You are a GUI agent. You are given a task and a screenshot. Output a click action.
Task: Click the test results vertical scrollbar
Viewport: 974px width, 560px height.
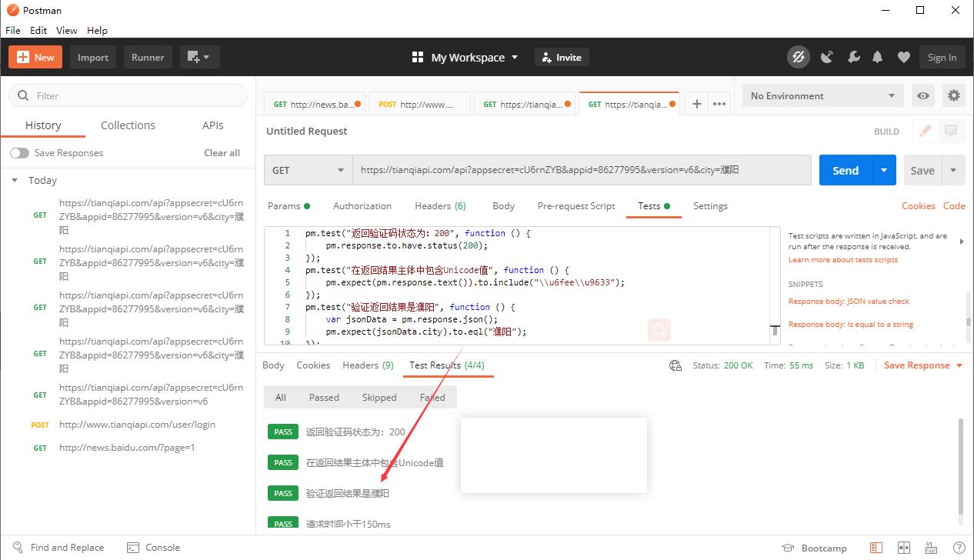point(961,466)
